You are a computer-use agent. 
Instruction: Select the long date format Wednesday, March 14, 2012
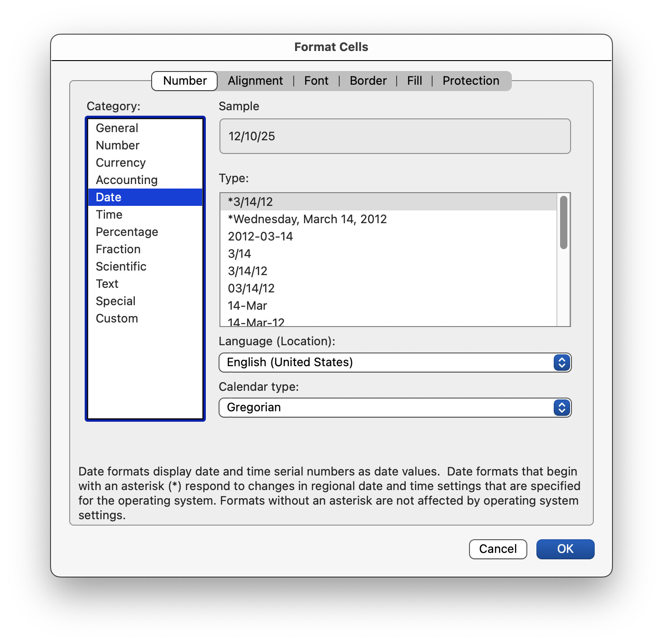[x=307, y=219]
